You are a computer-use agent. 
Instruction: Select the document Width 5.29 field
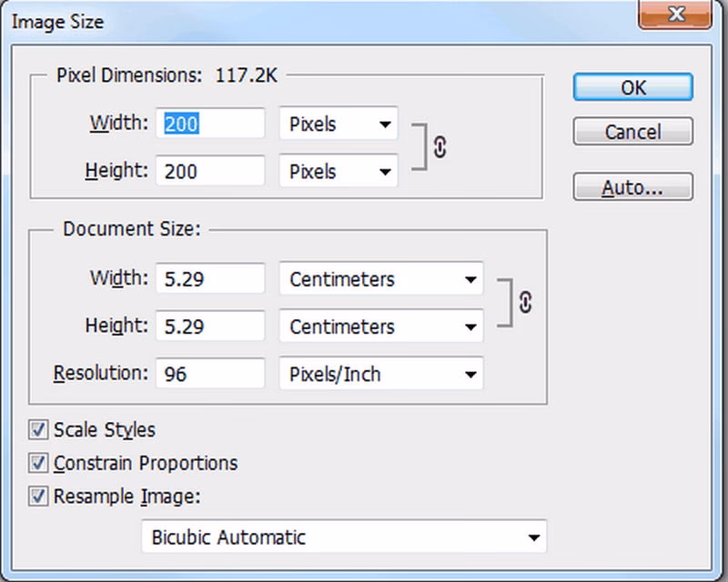[x=210, y=279]
